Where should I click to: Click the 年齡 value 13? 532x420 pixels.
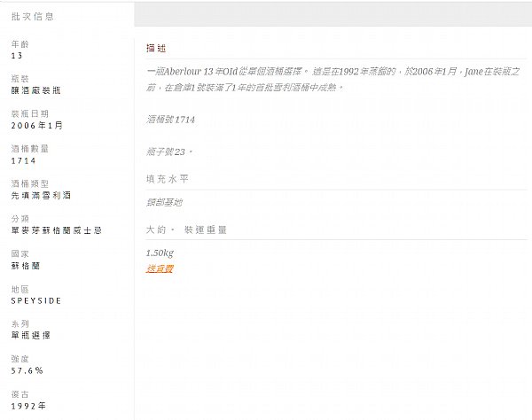(17, 56)
